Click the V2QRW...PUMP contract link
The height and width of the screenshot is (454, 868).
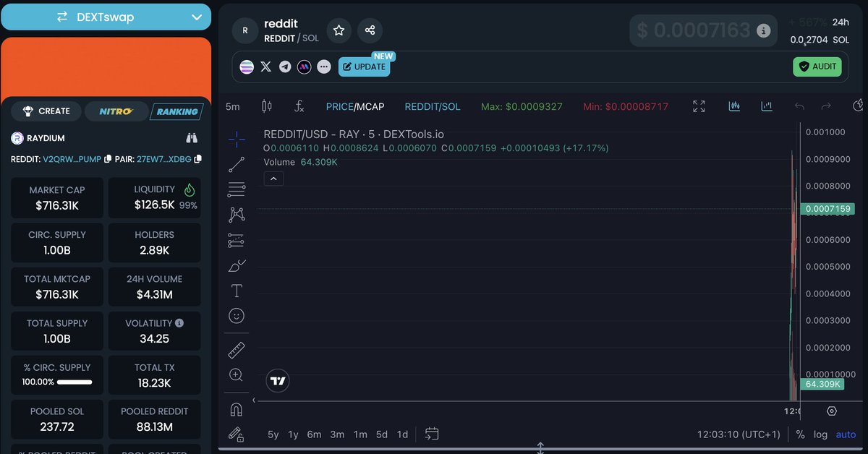click(x=72, y=158)
